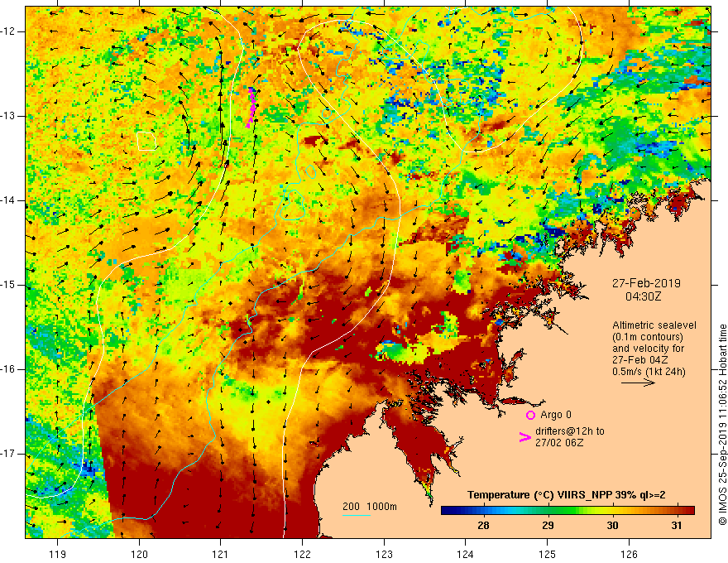
Task: Click the magenta drifters arrowhead legend symbol
Action: (x=524, y=436)
